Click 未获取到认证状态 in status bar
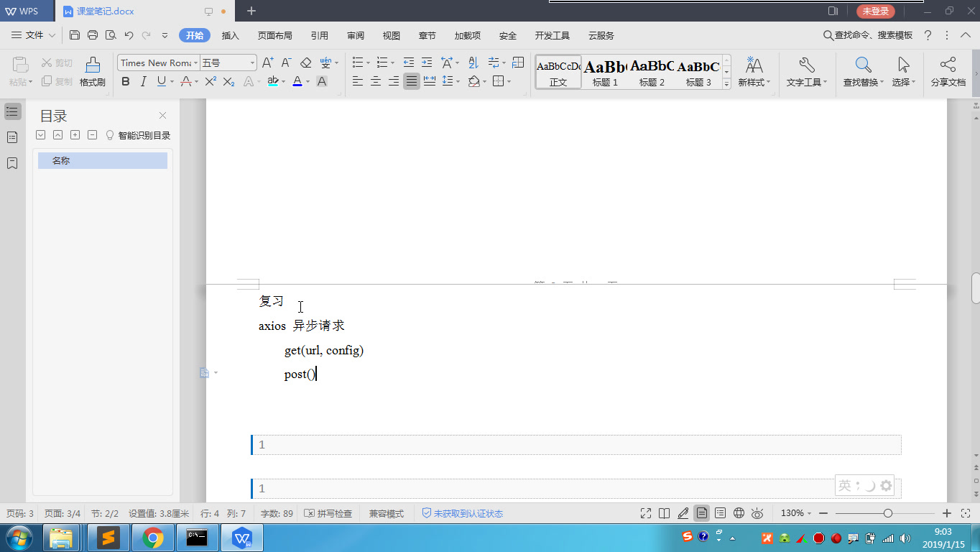This screenshot has width=980, height=552. point(462,513)
